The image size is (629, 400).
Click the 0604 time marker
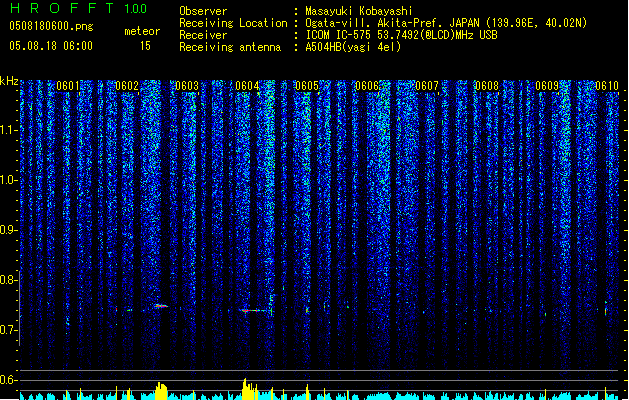(x=247, y=86)
